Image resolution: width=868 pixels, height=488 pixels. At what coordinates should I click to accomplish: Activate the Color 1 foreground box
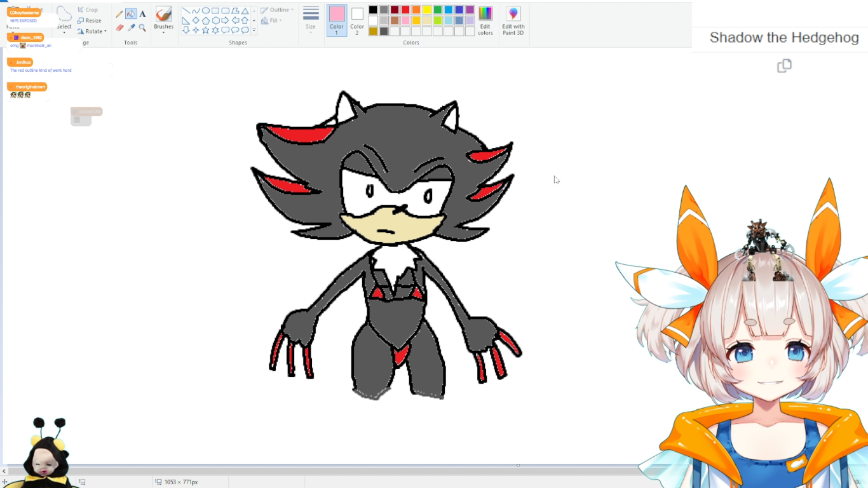[337, 20]
